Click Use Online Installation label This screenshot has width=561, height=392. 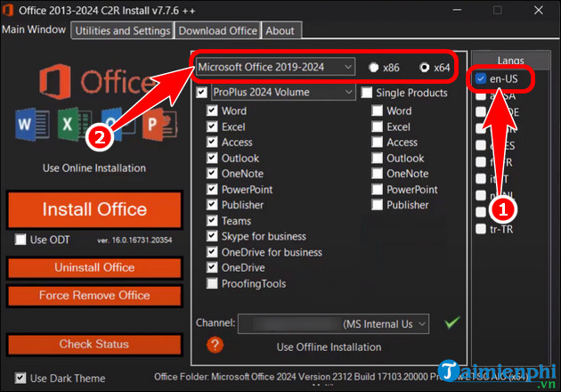tap(94, 168)
